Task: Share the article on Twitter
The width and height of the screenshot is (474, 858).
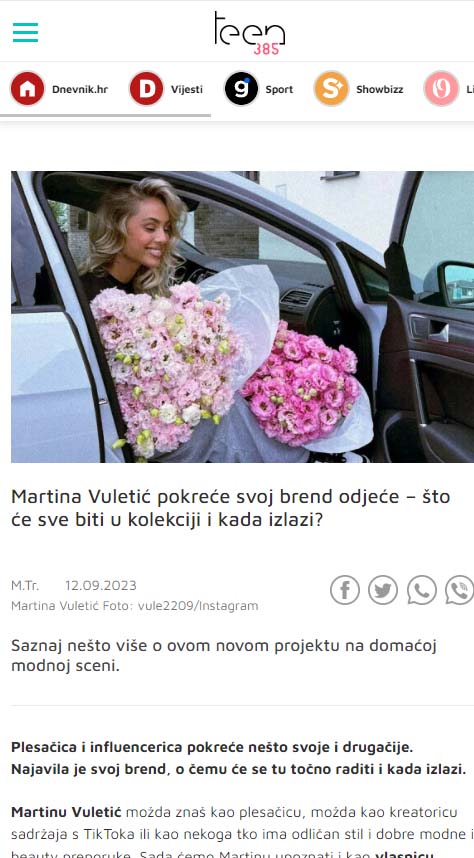Action: (x=383, y=590)
